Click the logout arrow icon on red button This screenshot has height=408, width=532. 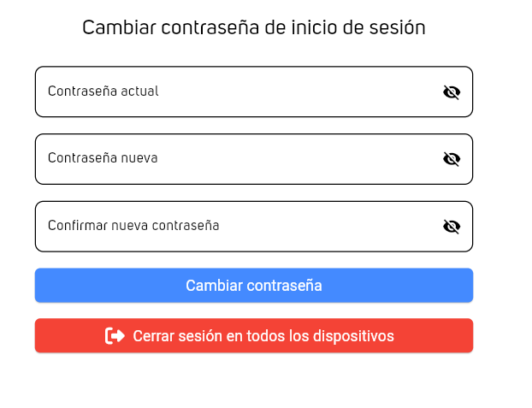coord(115,336)
